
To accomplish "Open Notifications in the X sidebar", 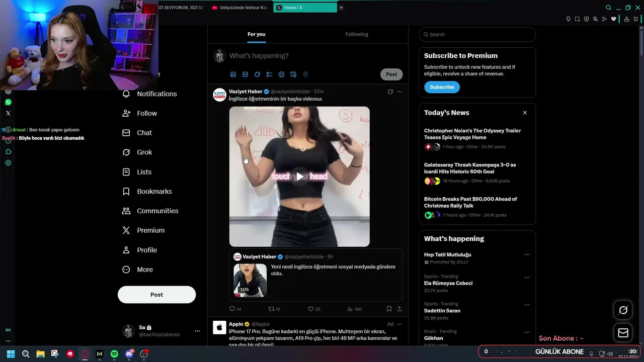I will 150,94.
